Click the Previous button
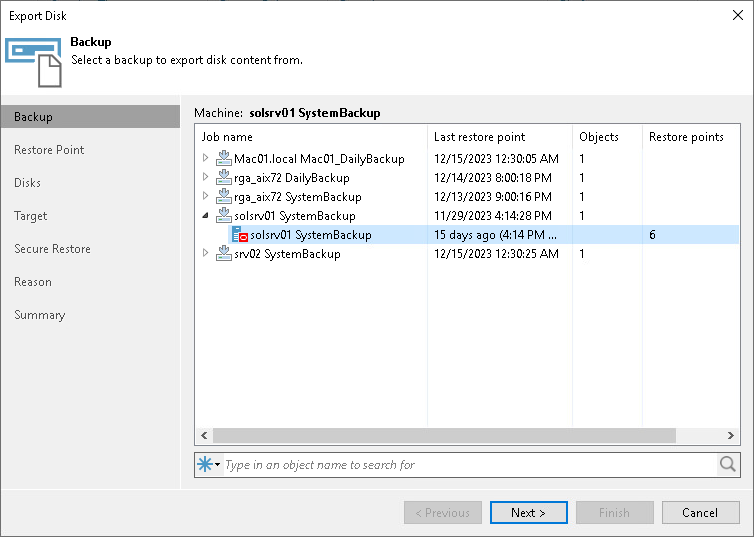Viewport: 754px width, 537px height. [x=442, y=512]
